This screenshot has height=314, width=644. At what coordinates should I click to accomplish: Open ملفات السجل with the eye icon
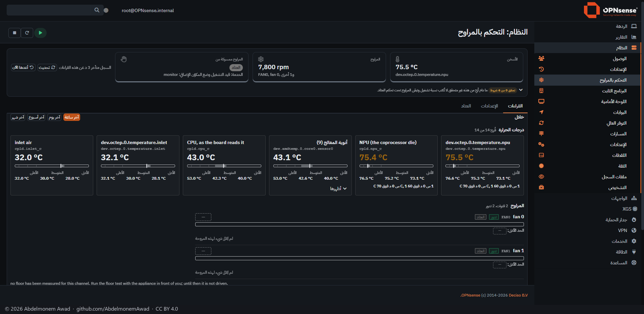[x=588, y=177]
